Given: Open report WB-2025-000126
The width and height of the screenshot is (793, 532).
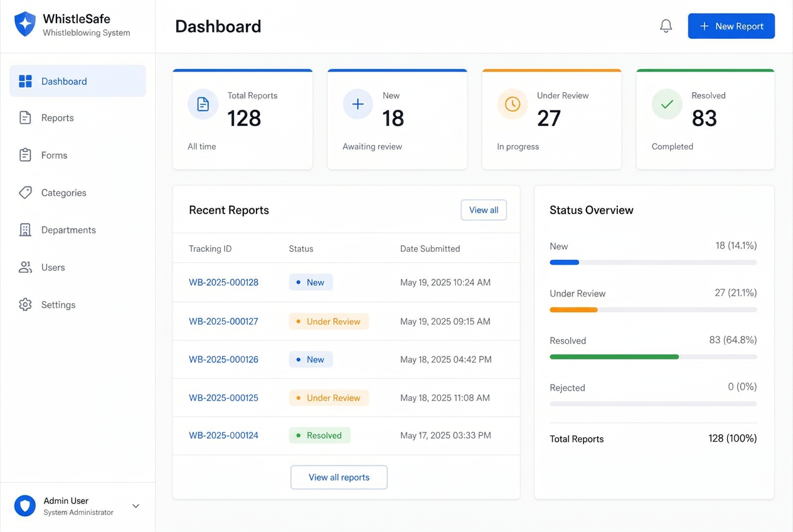Looking at the screenshot, I should click(x=223, y=359).
